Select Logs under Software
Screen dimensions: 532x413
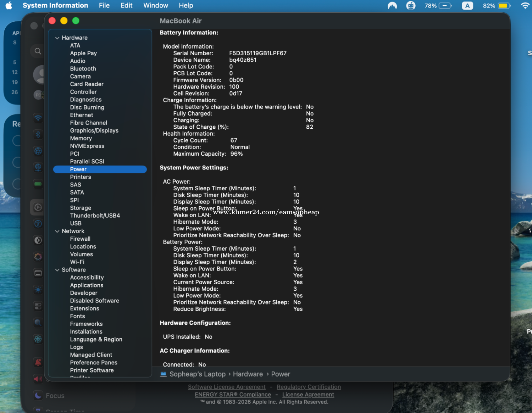(77, 347)
